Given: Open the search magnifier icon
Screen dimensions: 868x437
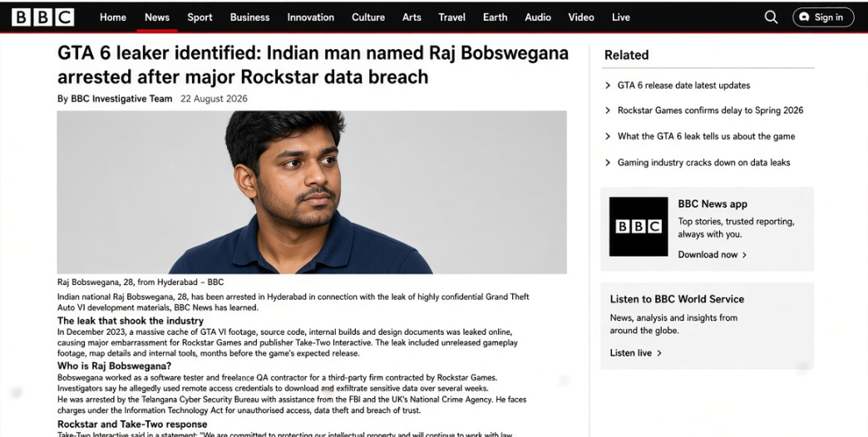Looking at the screenshot, I should pos(771,17).
